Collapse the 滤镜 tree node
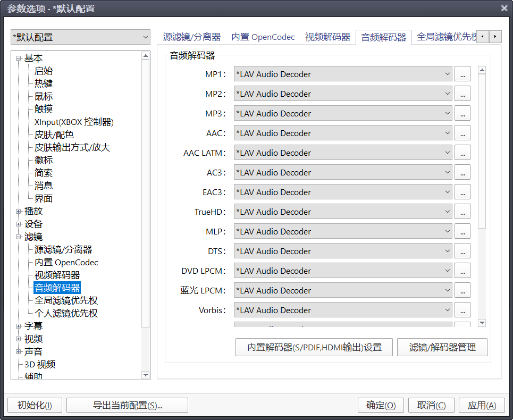 19,237
